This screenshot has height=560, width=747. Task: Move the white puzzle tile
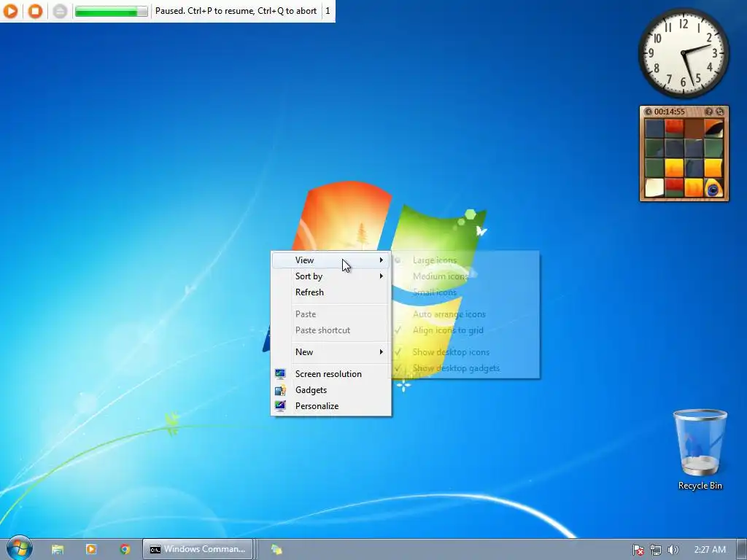coord(654,187)
